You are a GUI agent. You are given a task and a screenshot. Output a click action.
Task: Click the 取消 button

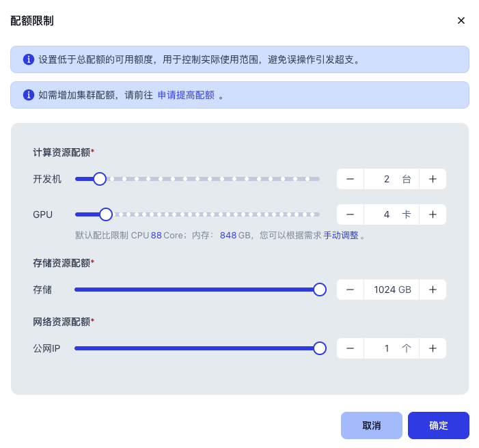coord(372,425)
